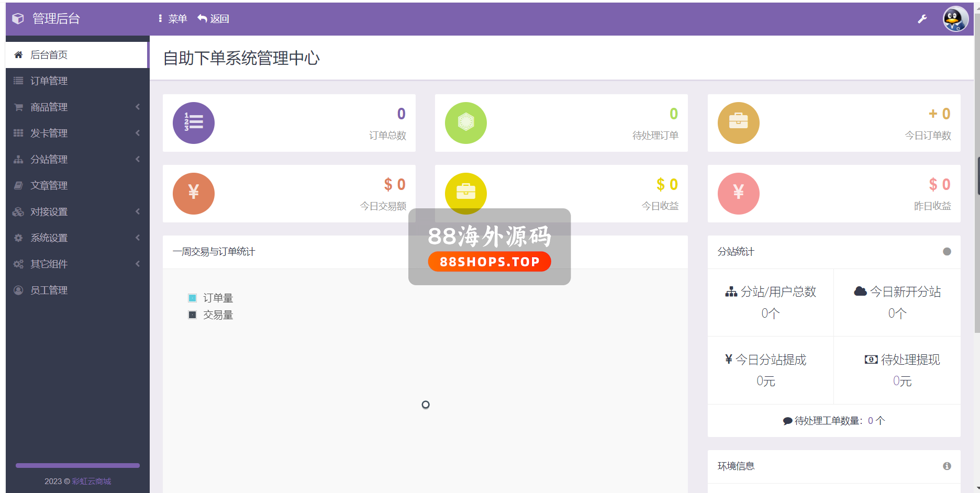Toggle the 交易量 legend series
The height and width of the screenshot is (493, 980).
210,315
